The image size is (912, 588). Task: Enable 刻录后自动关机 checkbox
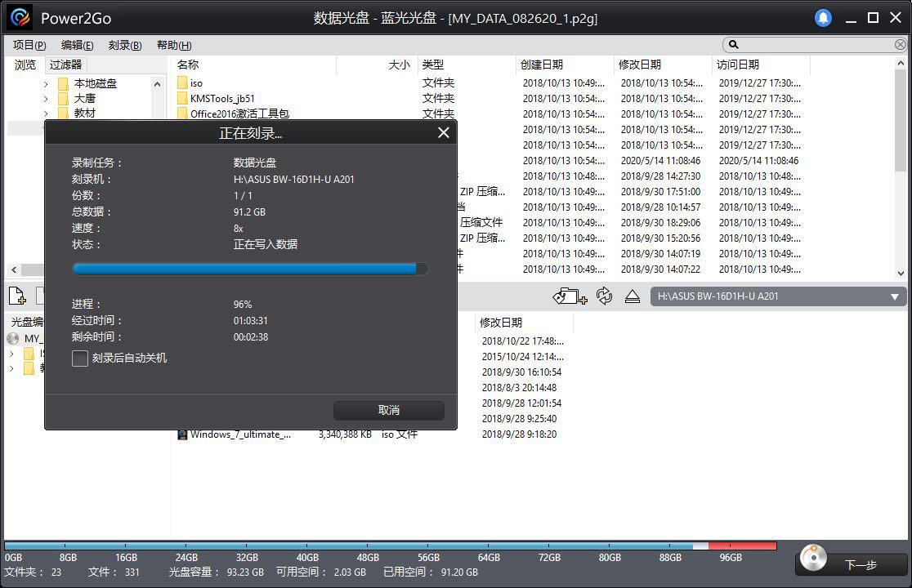pos(80,358)
